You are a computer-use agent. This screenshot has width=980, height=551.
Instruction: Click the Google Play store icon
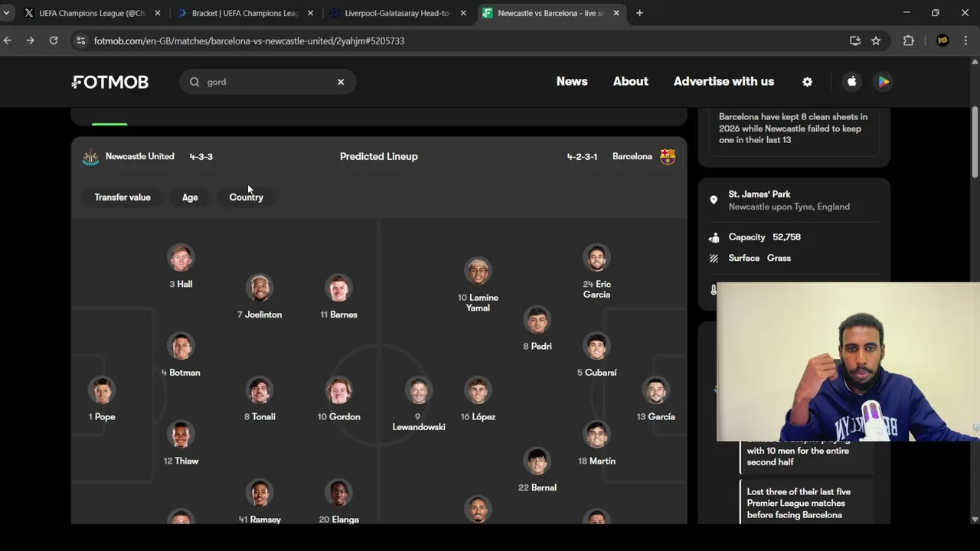(883, 82)
